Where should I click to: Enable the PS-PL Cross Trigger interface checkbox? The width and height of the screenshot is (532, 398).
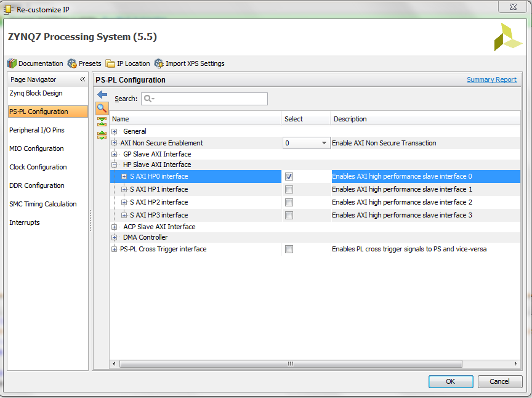coord(289,249)
